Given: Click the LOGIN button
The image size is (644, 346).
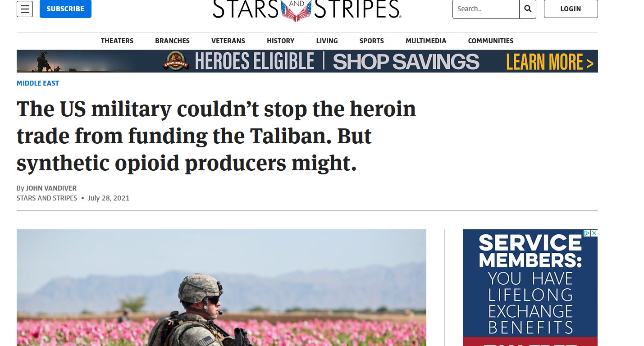Looking at the screenshot, I should click(x=571, y=9).
